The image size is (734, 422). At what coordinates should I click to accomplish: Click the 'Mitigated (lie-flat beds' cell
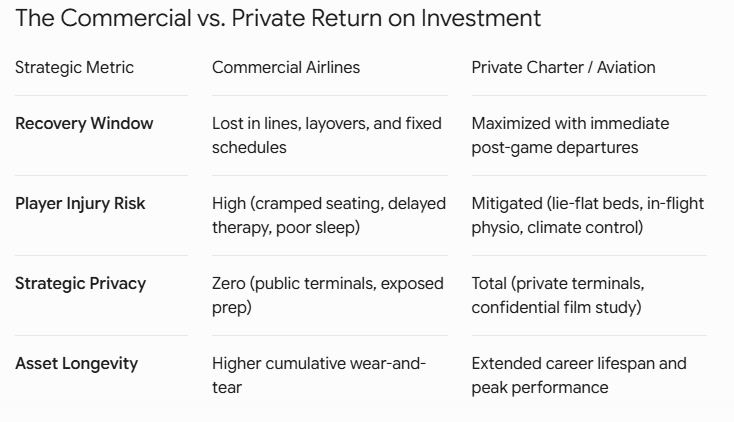point(587,215)
